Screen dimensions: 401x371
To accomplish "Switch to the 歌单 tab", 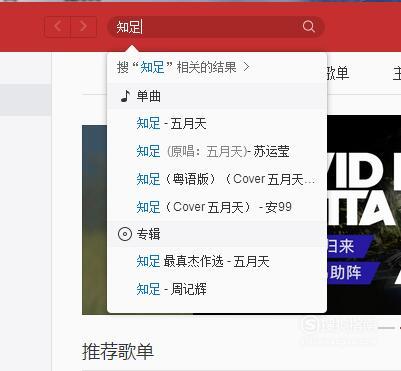I will point(337,73).
